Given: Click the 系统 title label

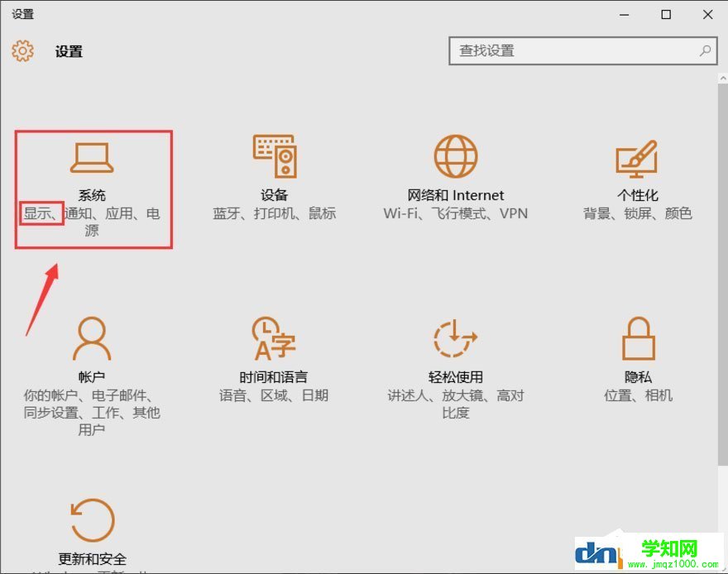Looking at the screenshot, I should click(92, 195).
